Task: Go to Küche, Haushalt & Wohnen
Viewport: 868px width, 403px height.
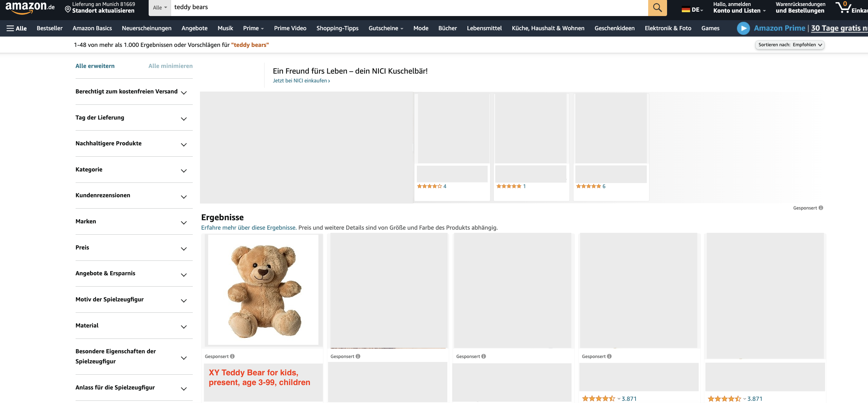Action: [548, 28]
